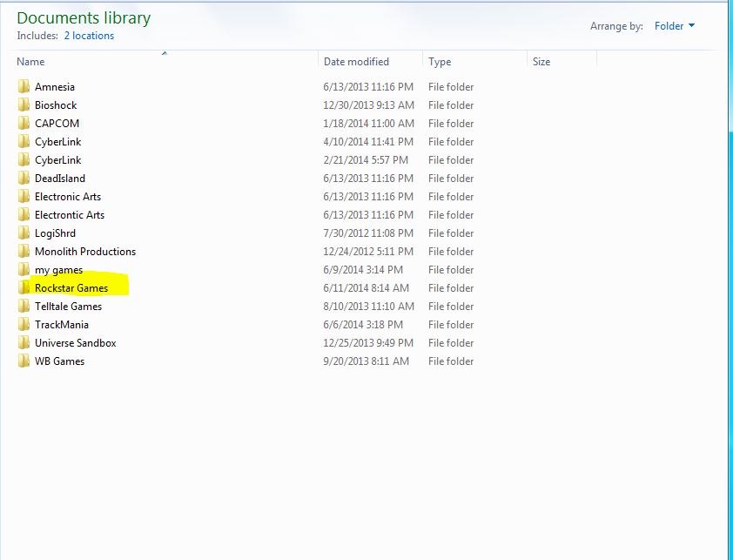
Task: Click the Telltale Games folder icon
Action: pos(24,306)
